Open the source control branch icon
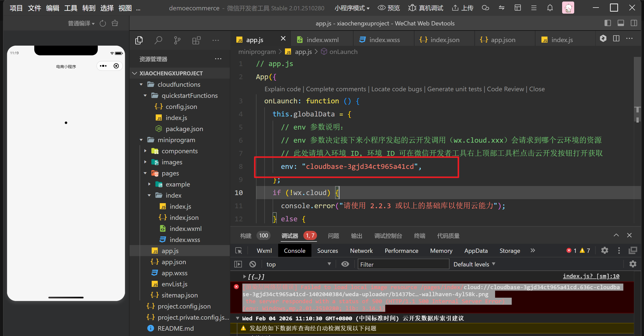This screenshot has width=644, height=336. tap(177, 40)
